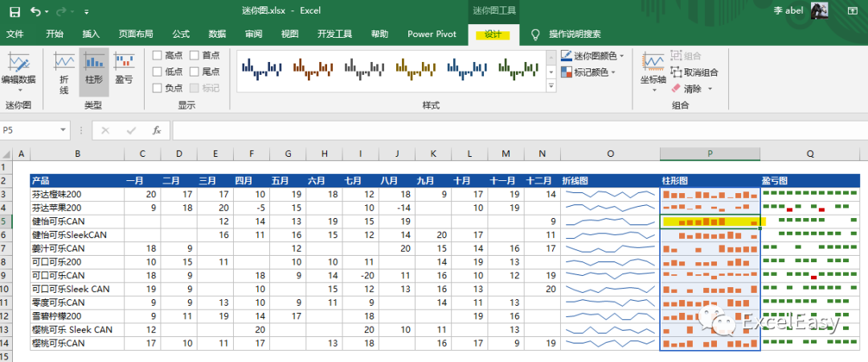Click the insert function fx icon

[157, 130]
